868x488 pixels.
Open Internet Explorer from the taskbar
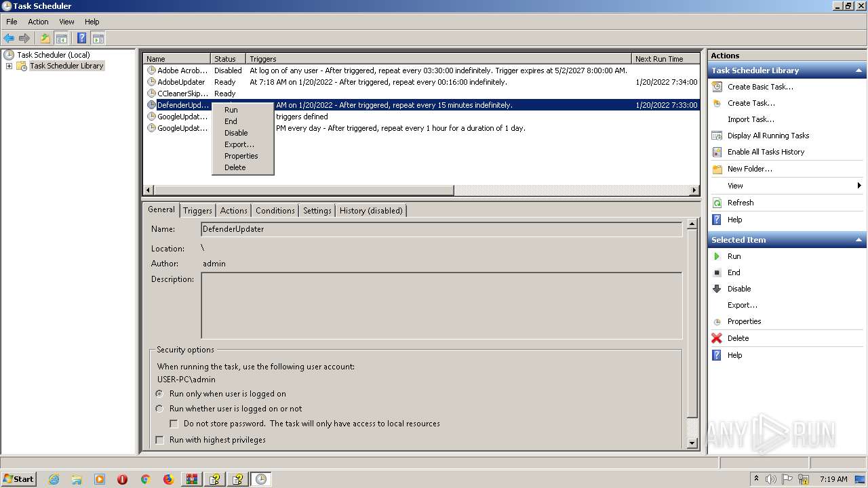coord(54,479)
